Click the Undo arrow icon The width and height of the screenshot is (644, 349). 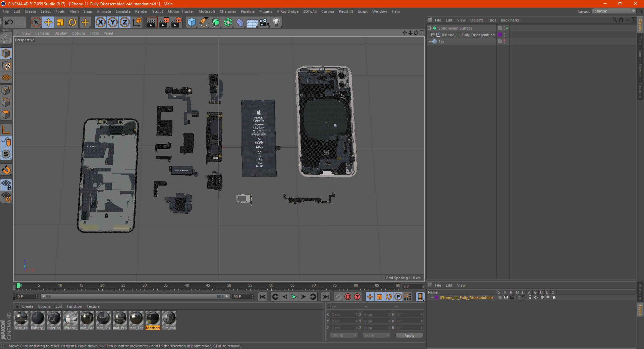tap(9, 22)
